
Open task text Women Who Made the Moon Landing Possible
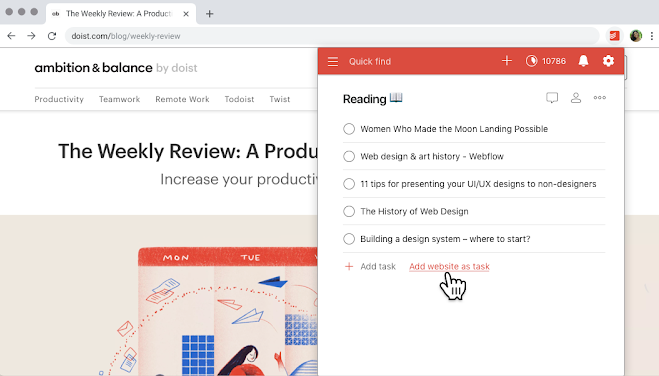tap(454, 129)
